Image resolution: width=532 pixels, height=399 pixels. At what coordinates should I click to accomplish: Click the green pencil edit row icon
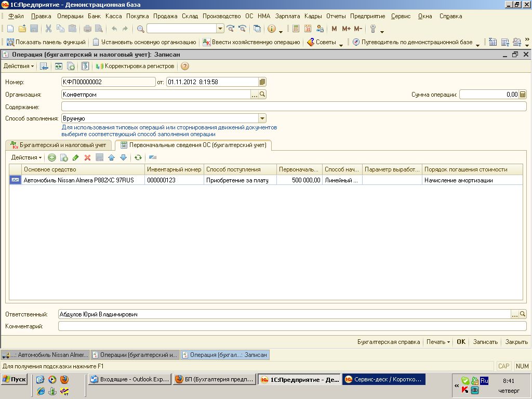click(76, 157)
